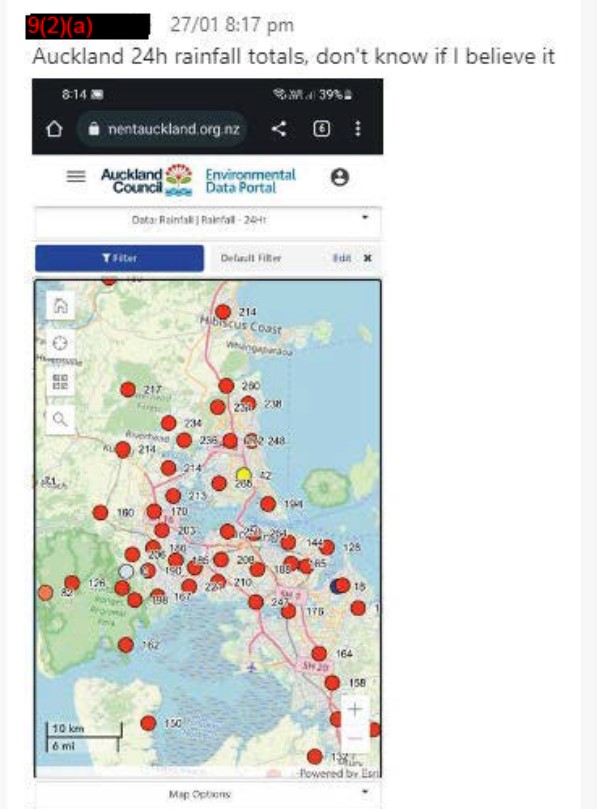Open the browser tab switcher showing 6
The image size is (598, 809).
click(321, 128)
